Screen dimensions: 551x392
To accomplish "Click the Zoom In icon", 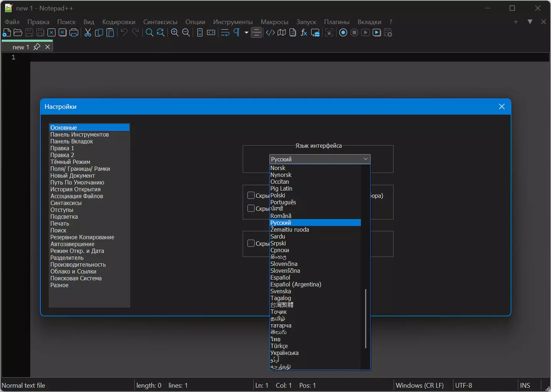I will (x=175, y=33).
